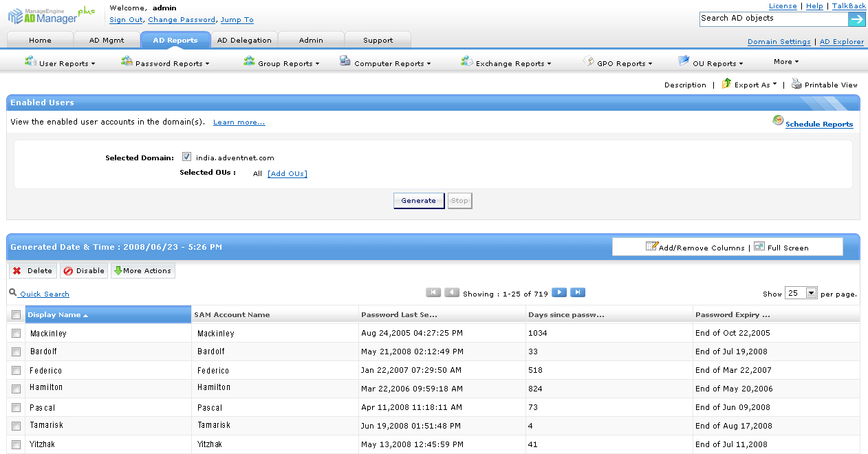The width and height of the screenshot is (868, 454).
Task: Check the checkbox for Mackinley
Action: click(x=16, y=333)
